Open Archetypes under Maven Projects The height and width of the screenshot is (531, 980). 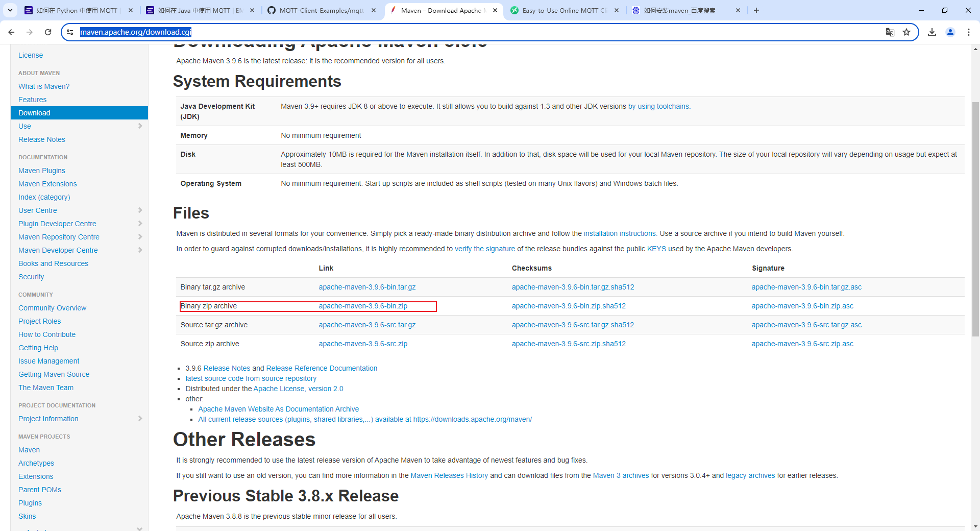pos(36,463)
